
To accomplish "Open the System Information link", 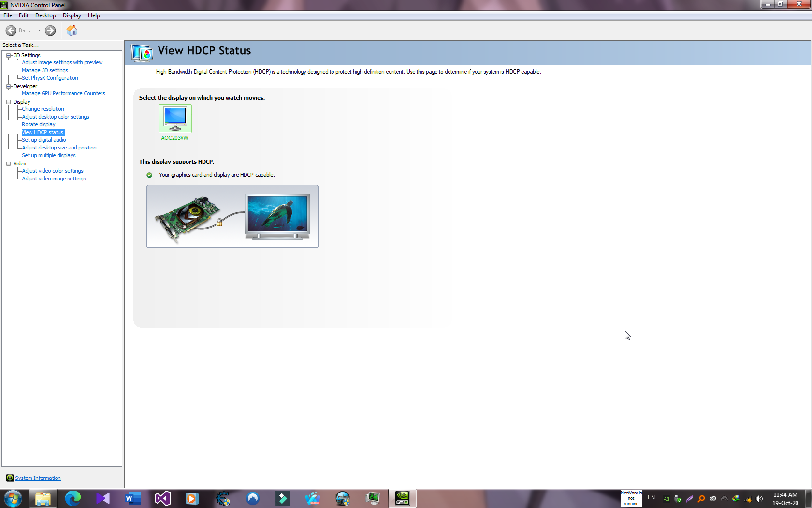I will coord(38,478).
